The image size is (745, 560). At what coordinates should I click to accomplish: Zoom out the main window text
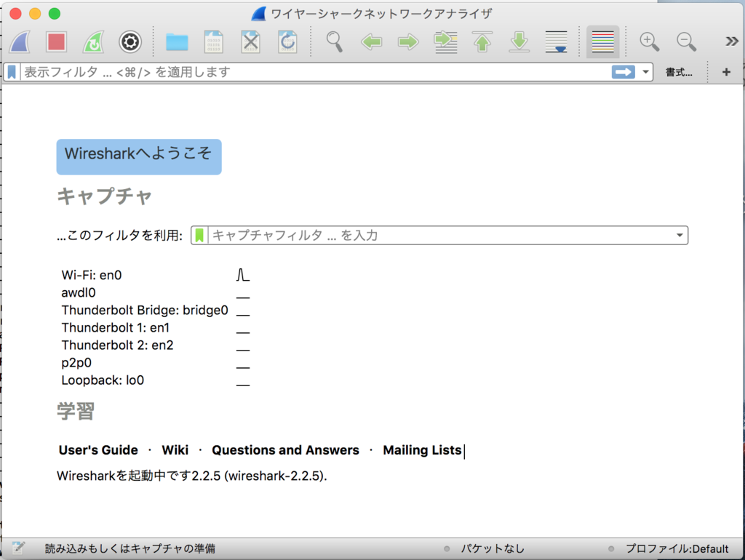click(x=686, y=41)
